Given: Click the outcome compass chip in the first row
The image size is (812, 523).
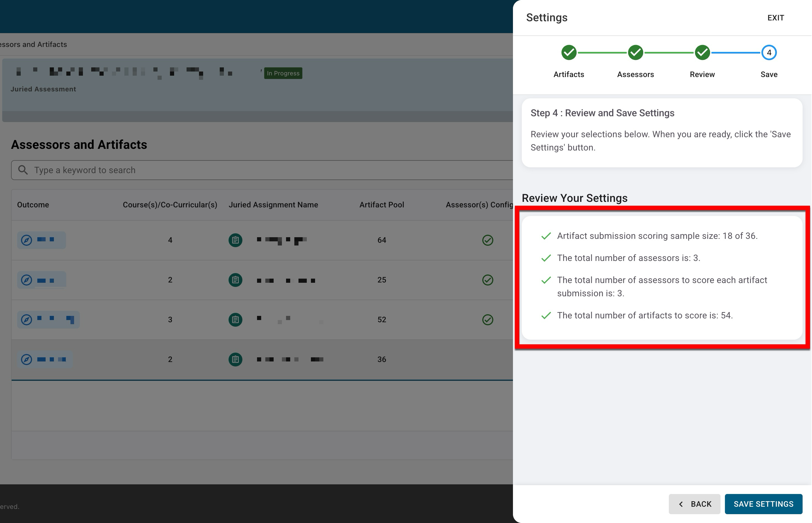Looking at the screenshot, I should (x=41, y=240).
